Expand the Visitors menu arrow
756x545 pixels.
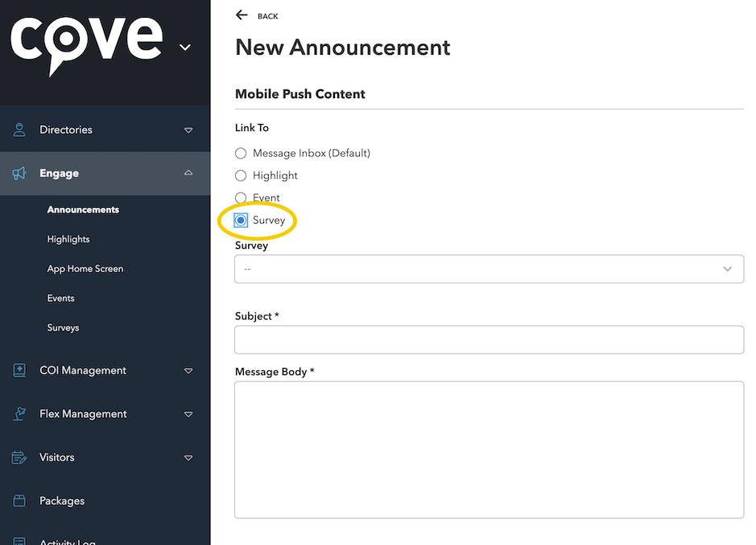[x=188, y=458]
